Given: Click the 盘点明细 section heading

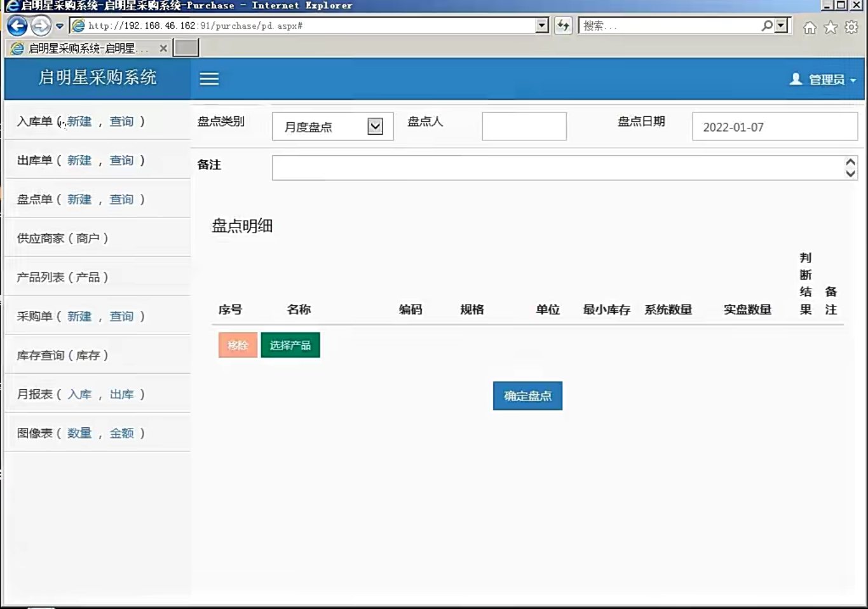Looking at the screenshot, I should (242, 226).
